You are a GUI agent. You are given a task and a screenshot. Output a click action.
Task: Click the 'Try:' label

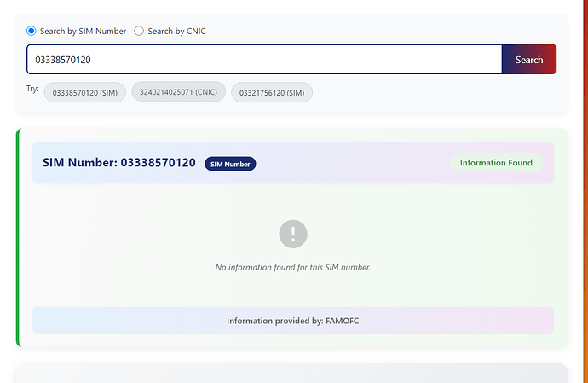[32, 89]
